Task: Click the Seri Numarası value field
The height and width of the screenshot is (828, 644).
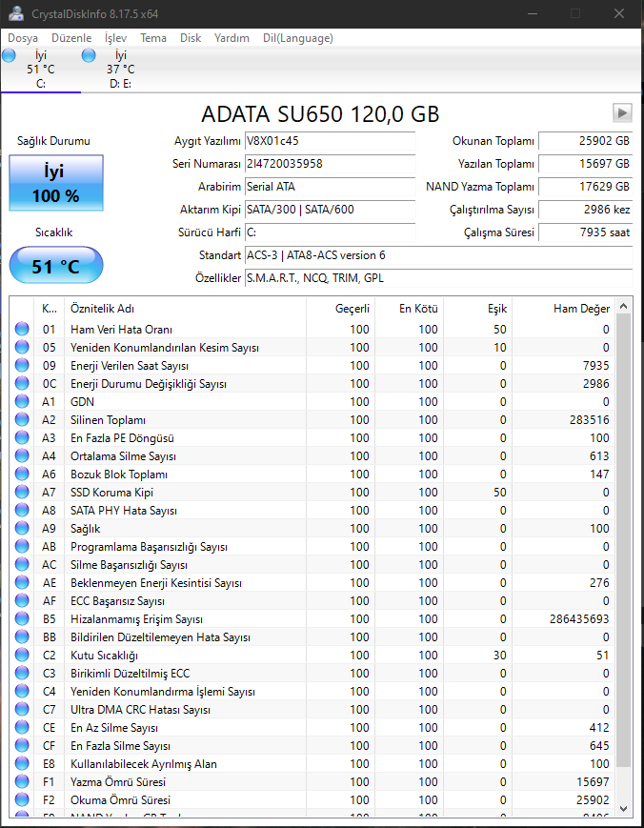Action: pos(330,164)
